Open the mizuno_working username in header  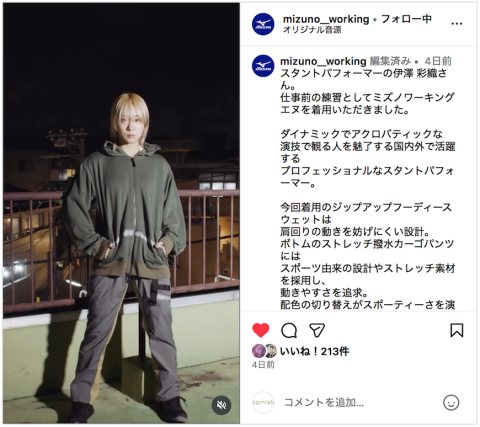pos(326,19)
